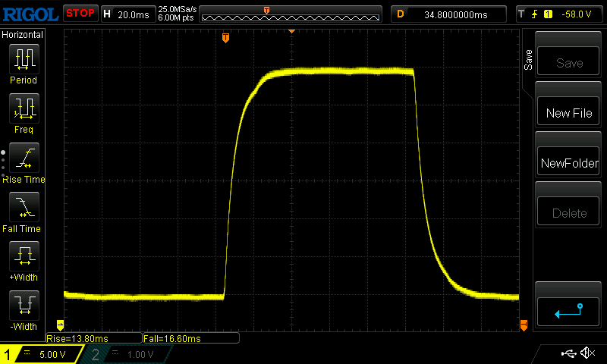Click the 25.0MSa/s sample rate text

178,9
